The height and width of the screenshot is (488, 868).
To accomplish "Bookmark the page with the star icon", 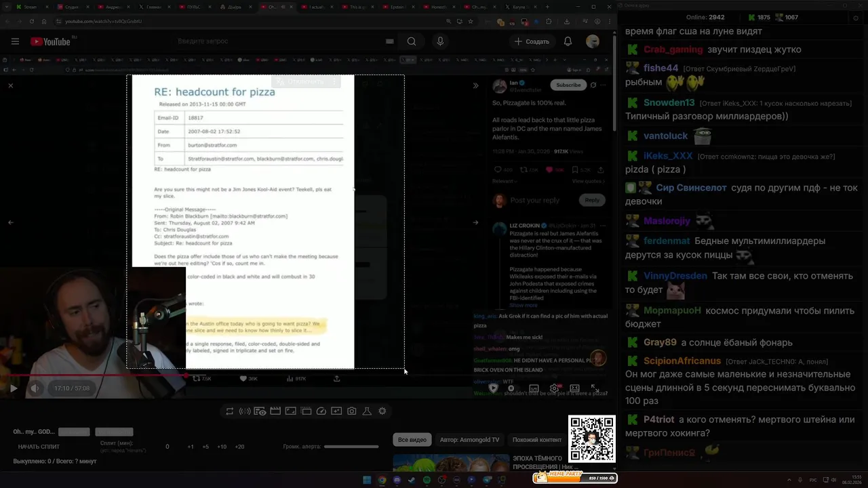I will tap(471, 21).
